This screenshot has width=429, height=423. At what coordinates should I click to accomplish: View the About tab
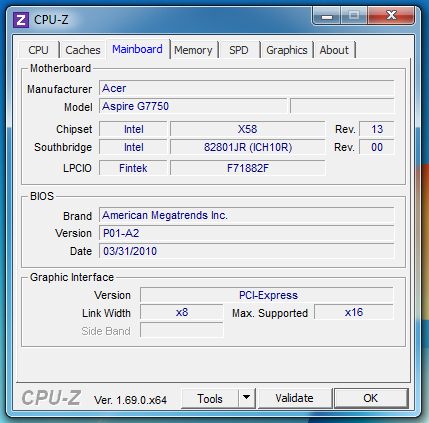click(334, 50)
